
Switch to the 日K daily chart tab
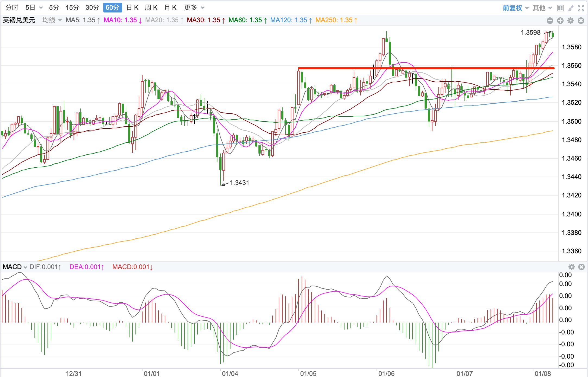coord(132,8)
